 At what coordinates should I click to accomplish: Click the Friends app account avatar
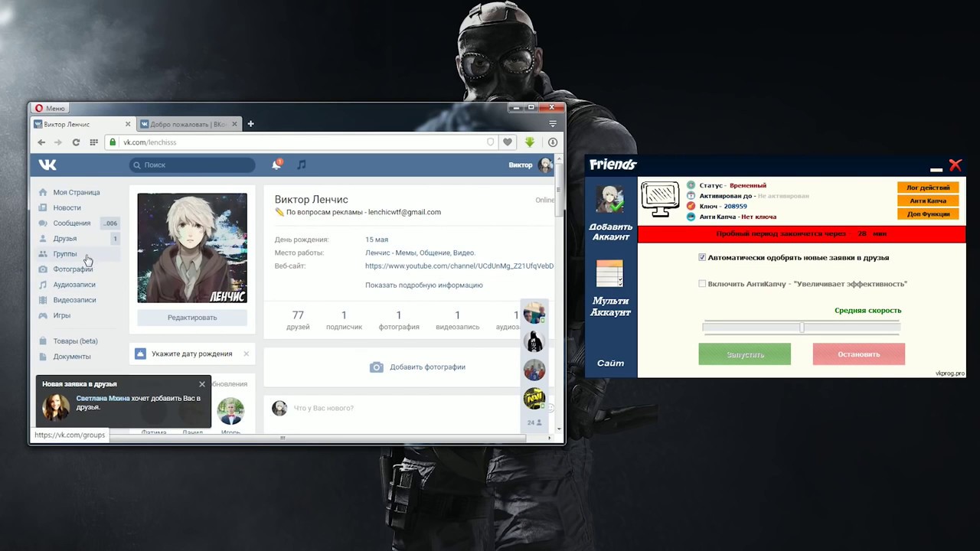pyautogui.click(x=610, y=199)
